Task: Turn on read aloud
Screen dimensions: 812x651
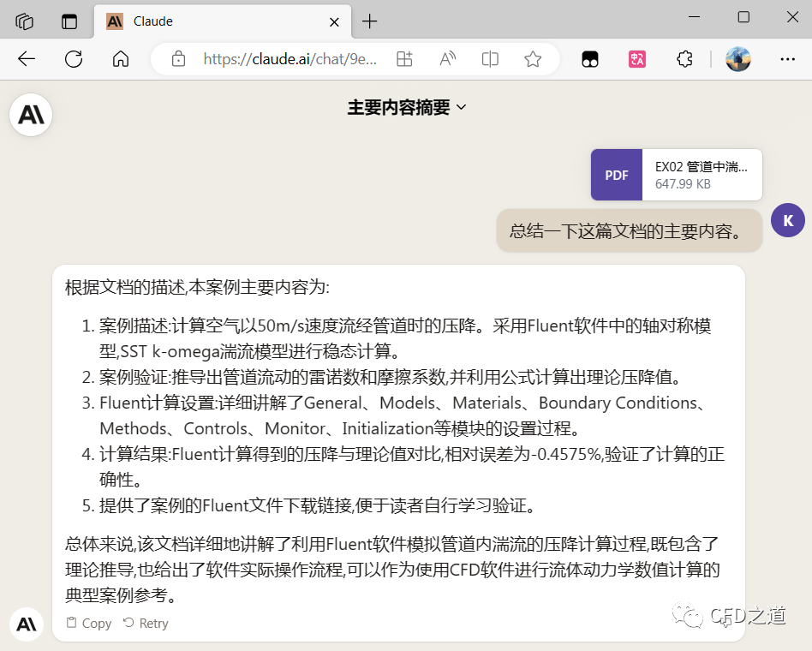Action: coord(447,59)
